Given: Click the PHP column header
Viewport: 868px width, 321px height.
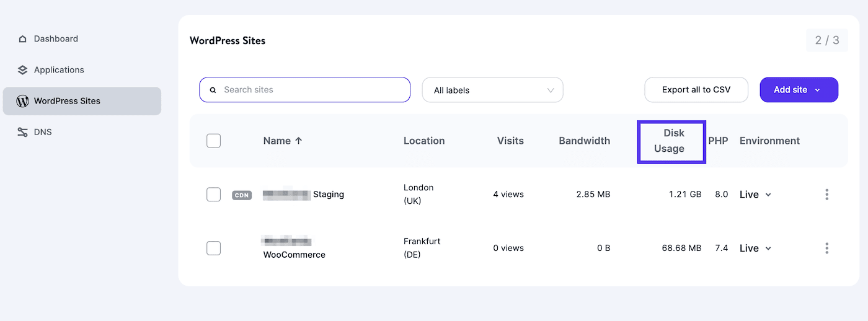Looking at the screenshot, I should (718, 141).
